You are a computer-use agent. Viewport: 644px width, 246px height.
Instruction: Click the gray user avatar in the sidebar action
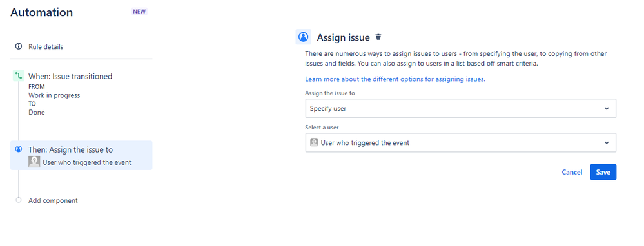(34, 162)
